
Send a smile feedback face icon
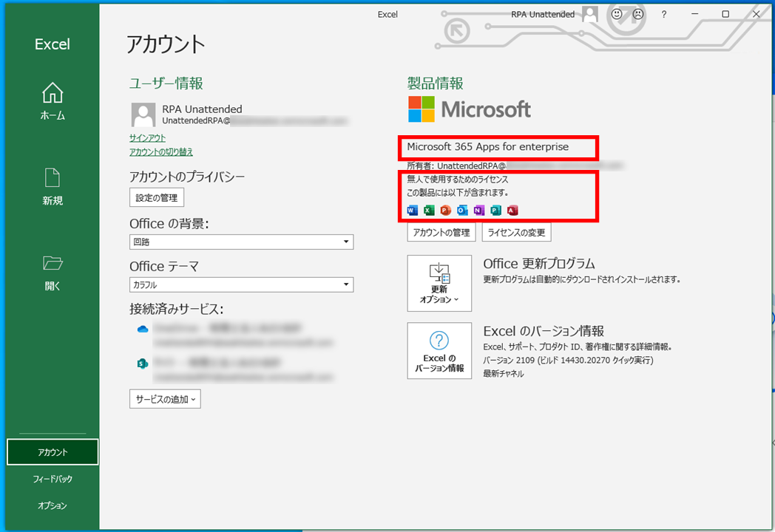click(617, 14)
